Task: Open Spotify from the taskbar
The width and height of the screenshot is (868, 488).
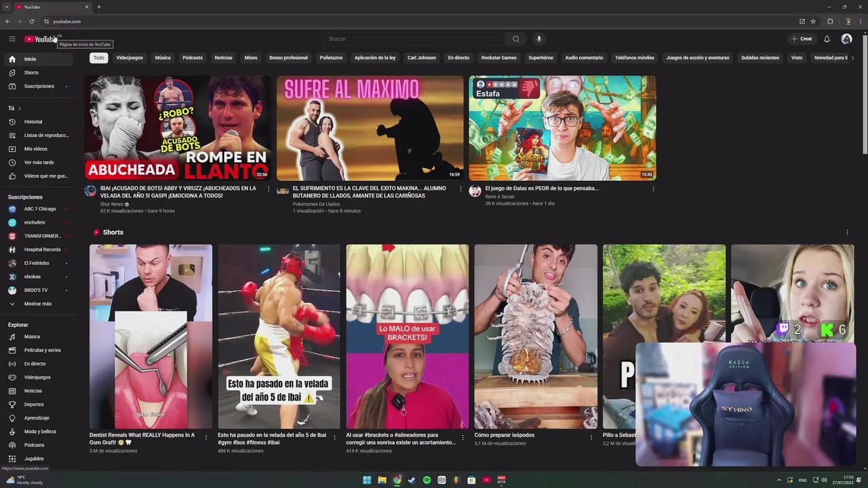Action: tap(427, 480)
